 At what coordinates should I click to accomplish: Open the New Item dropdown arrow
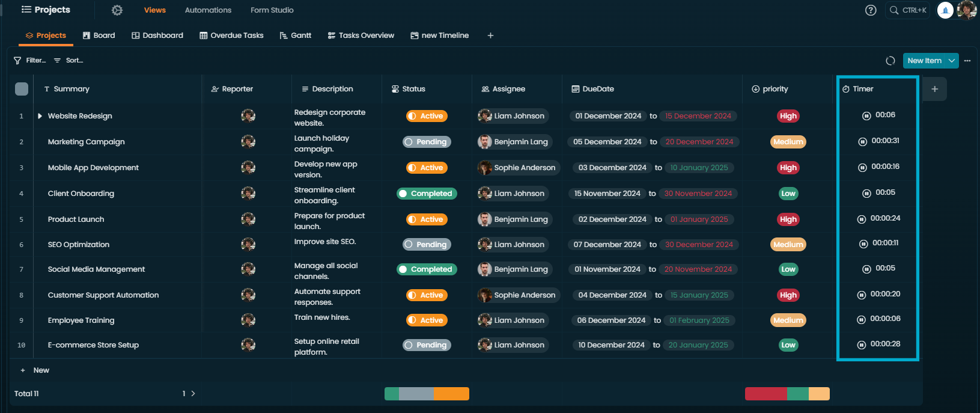[x=952, y=61]
